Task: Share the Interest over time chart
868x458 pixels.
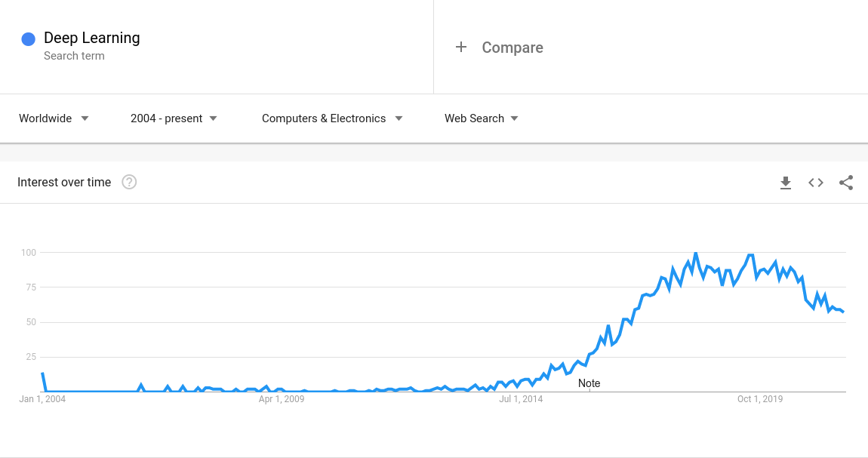Action: click(x=846, y=183)
